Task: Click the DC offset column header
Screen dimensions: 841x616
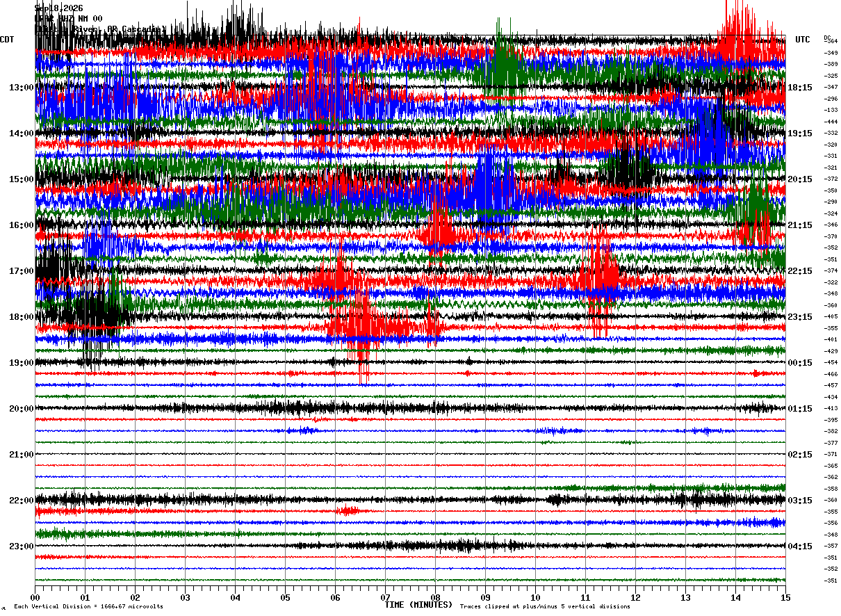Action: tap(827, 38)
